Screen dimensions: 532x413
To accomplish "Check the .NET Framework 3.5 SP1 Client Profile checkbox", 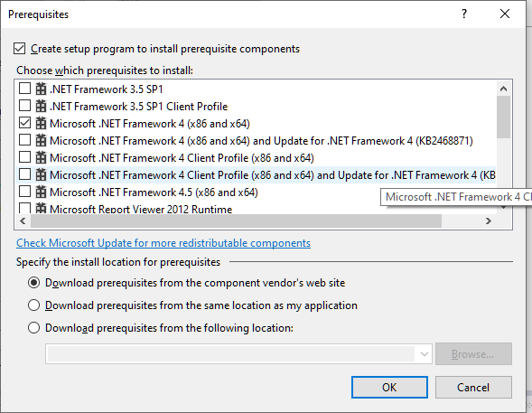I will (24, 106).
